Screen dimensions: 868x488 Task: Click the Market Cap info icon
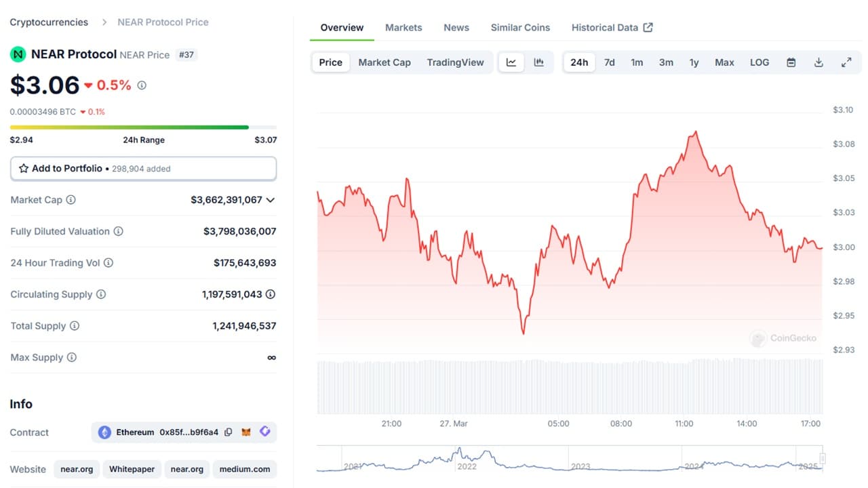pos(71,200)
